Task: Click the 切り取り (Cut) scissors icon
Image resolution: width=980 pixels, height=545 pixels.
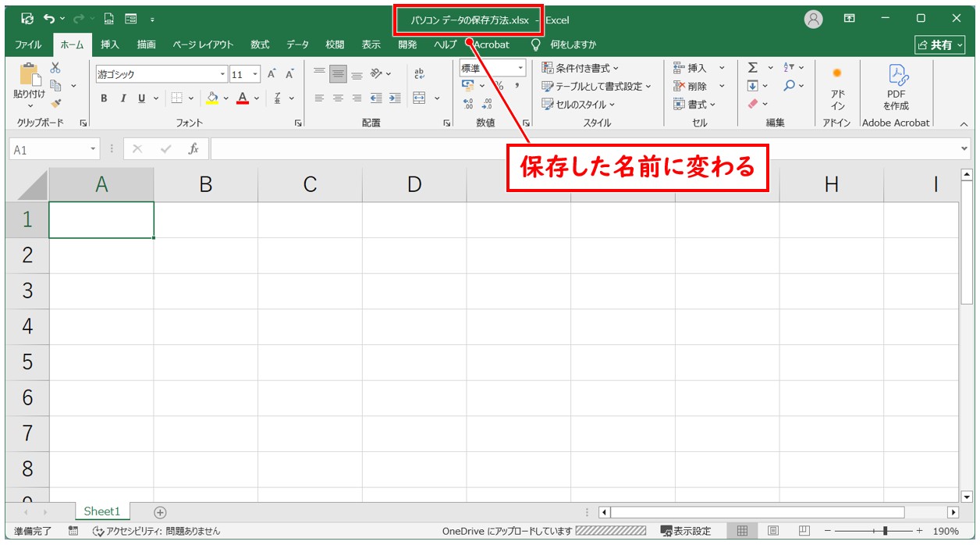Action: [x=54, y=68]
